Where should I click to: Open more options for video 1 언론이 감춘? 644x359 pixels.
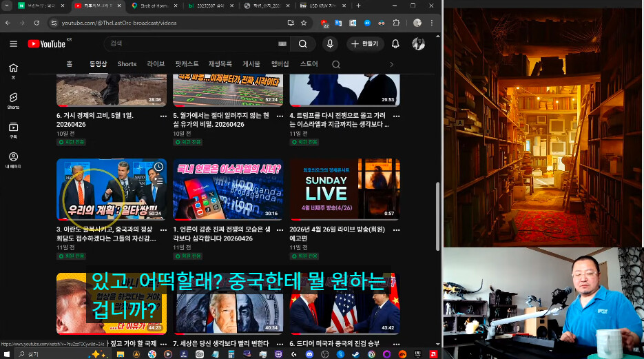(280, 230)
